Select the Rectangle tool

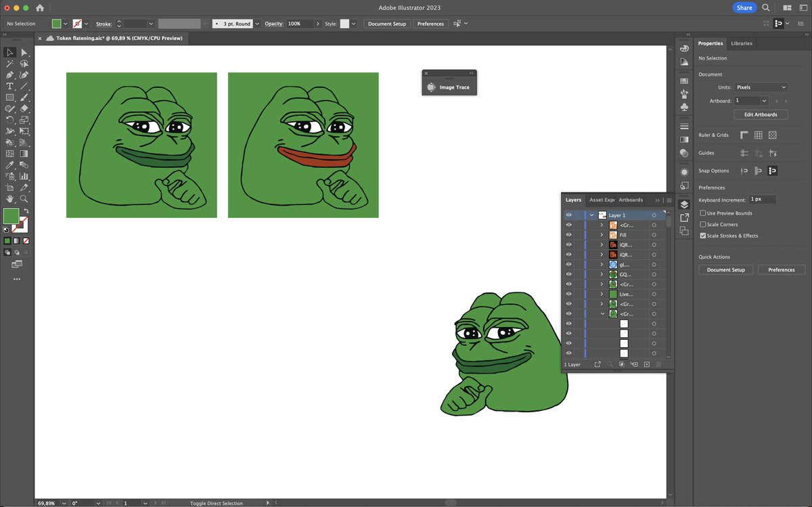10,97
